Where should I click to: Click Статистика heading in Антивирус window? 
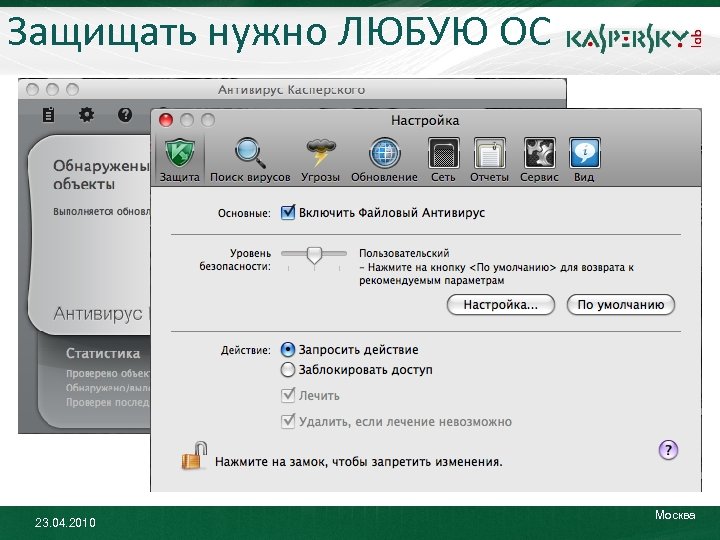tap(103, 353)
